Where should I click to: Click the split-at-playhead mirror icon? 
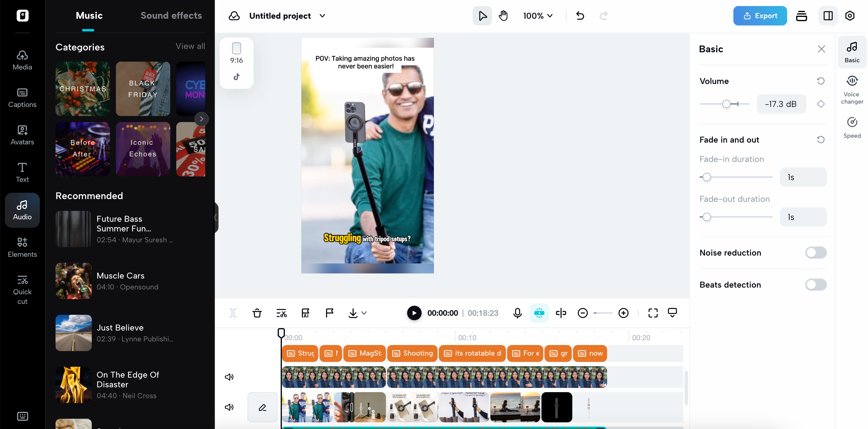coord(561,313)
